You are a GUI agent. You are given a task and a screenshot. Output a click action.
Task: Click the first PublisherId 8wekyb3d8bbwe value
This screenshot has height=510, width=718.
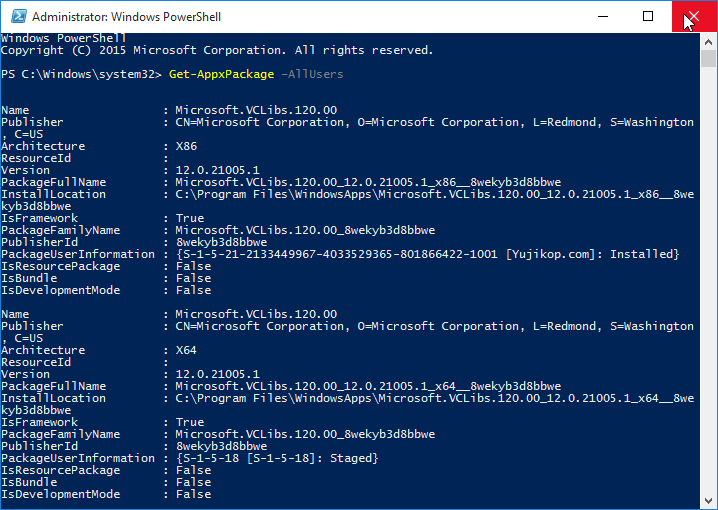click(x=222, y=242)
